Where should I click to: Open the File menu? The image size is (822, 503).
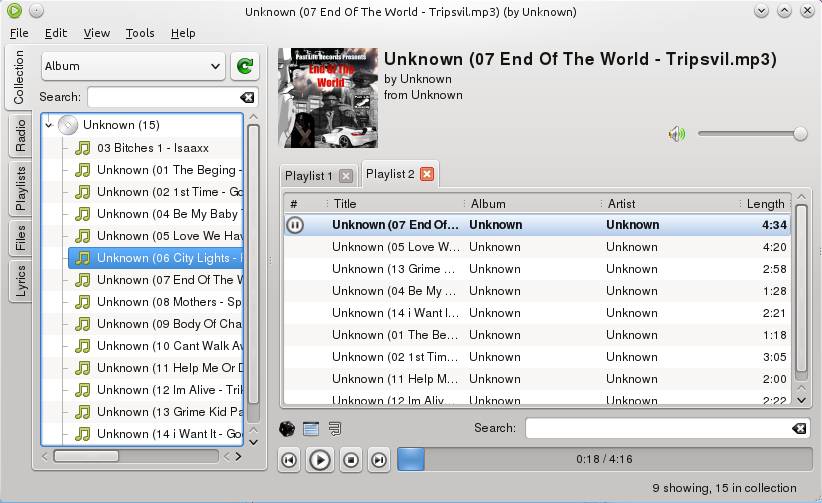click(x=19, y=33)
